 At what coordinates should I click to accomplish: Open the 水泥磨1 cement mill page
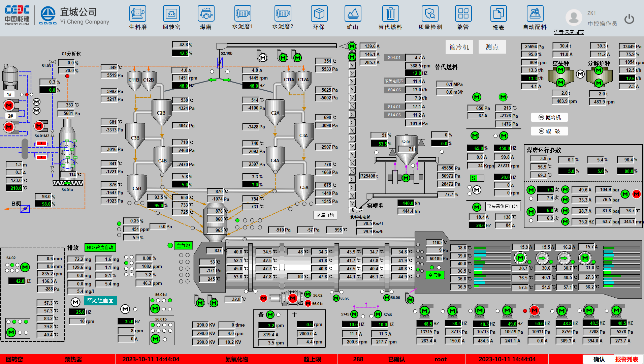pos(243,18)
